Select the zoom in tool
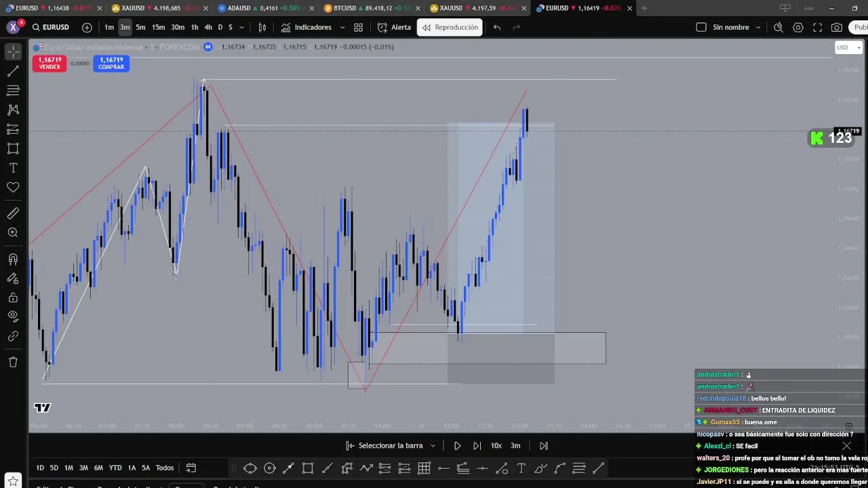 click(x=13, y=232)
